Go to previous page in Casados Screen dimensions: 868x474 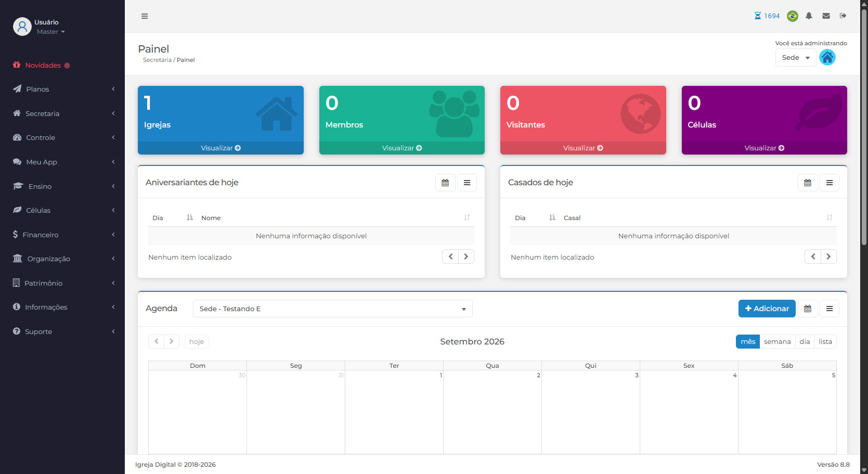pos(813,257)
